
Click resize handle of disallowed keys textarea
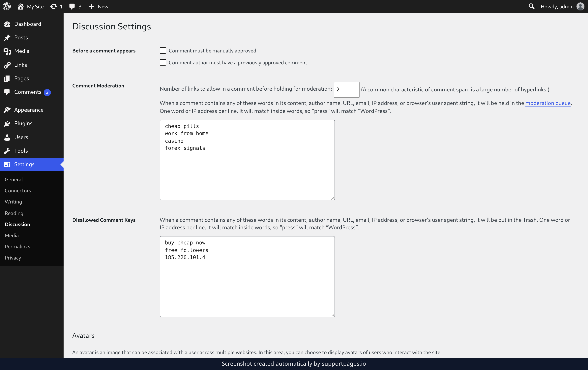333,315
